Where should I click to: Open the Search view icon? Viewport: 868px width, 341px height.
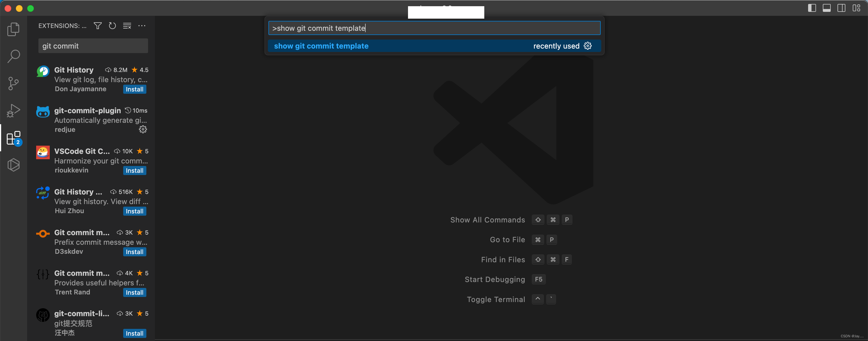14,56
